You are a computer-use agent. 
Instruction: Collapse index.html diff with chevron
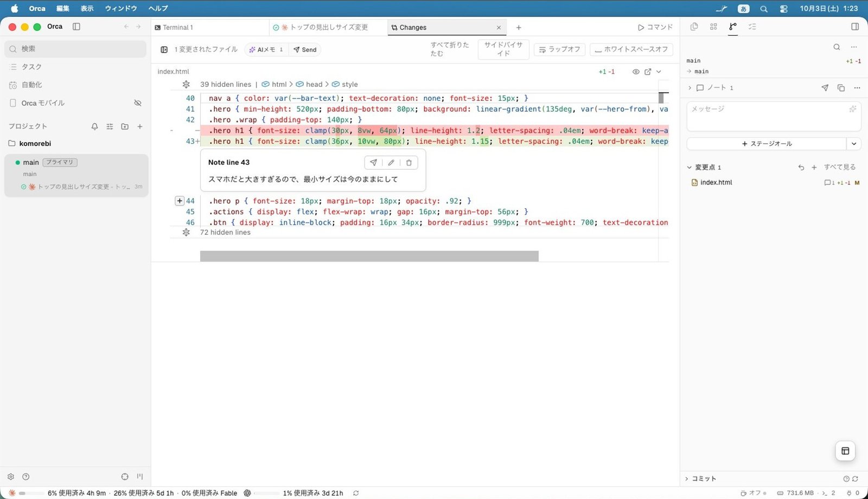pyautogui.click(x=659, y=72)
